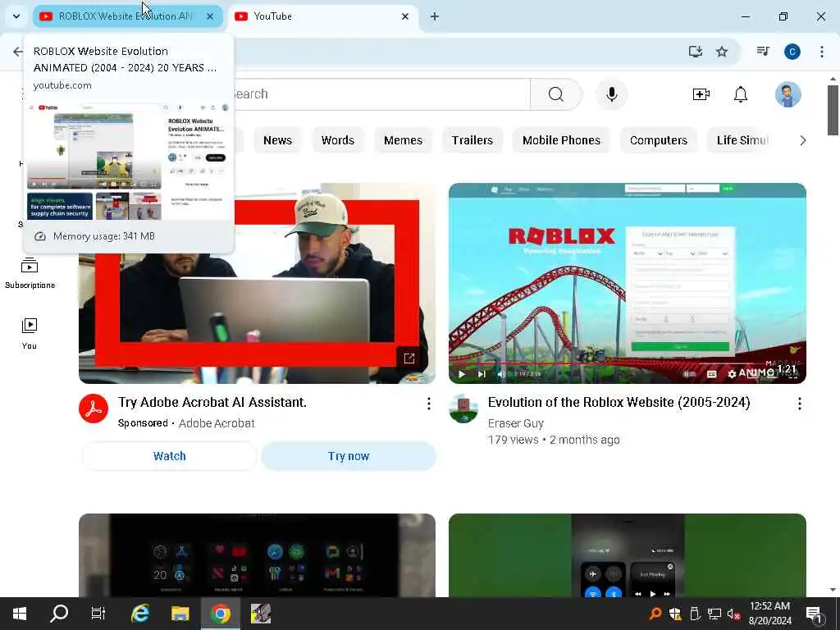
Task: Go back with the browser back arrow
Action: (18, 52)
